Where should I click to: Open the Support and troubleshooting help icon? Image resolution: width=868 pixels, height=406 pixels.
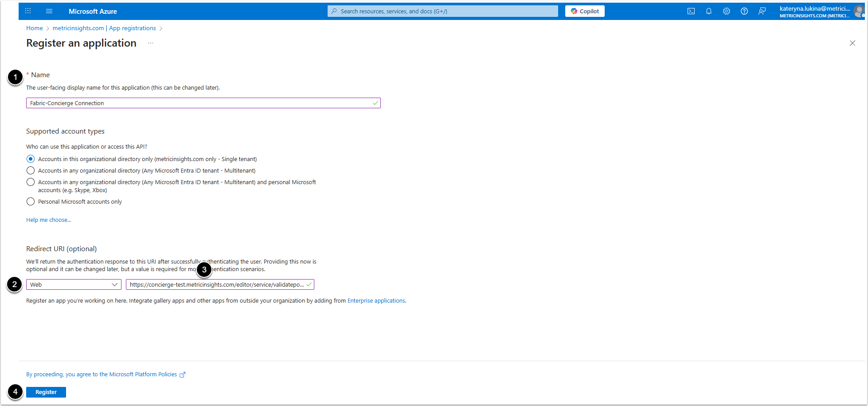tap(744, 11)
